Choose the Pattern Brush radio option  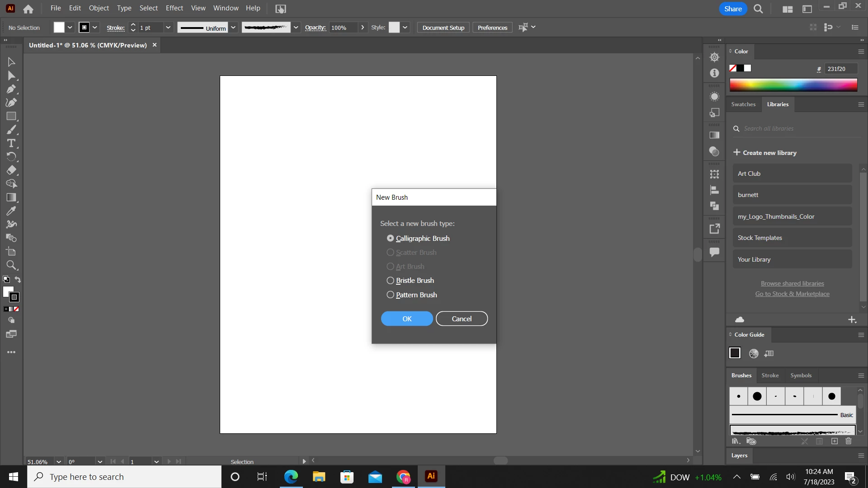click(x=390, y=295)
